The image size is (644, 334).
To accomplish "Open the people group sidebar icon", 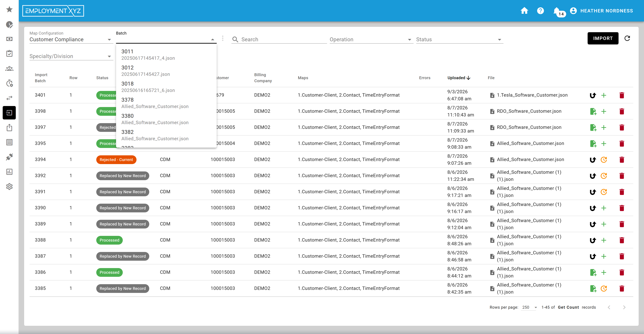I will (x=9, y=68).
